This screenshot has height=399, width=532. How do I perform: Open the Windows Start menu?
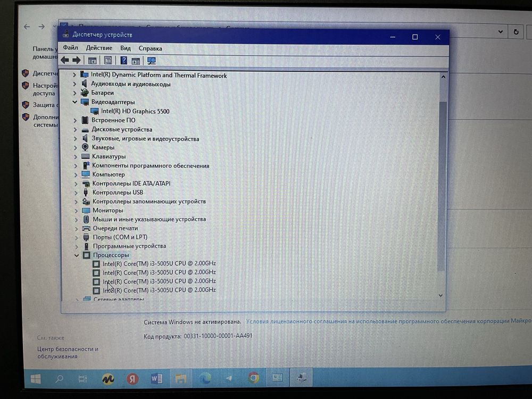(x=36, y=379)
